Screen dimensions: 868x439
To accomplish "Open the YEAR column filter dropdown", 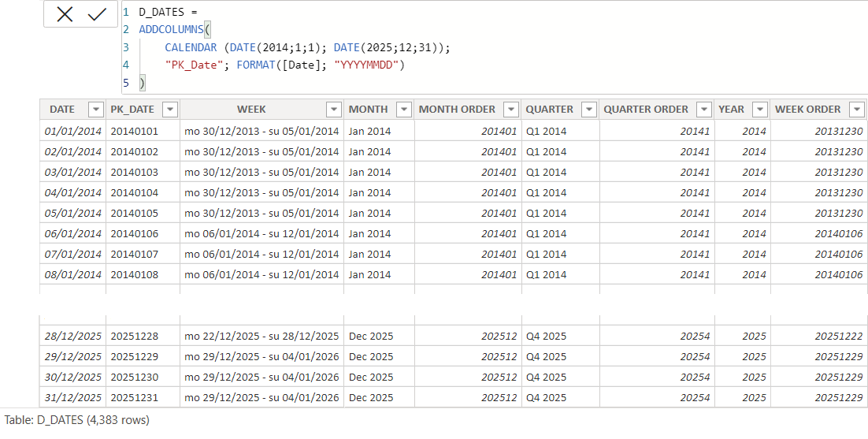I will [760, 110].
